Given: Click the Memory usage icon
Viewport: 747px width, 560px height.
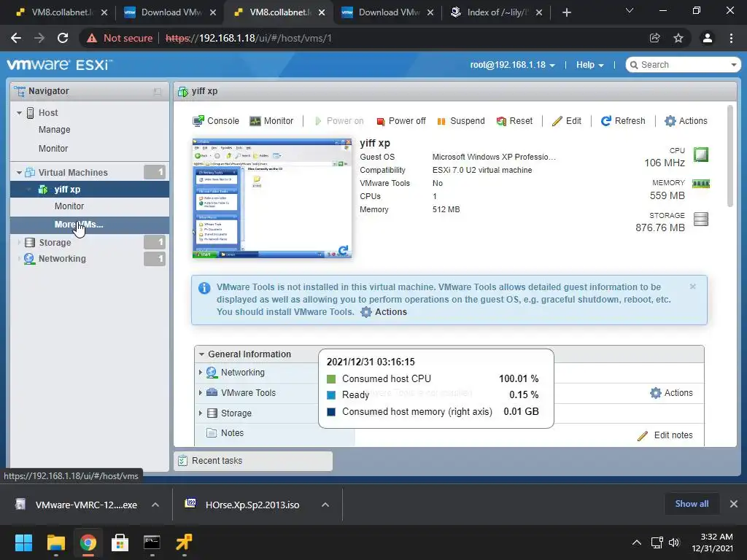Looking at the screenshot, I should 701,183.
